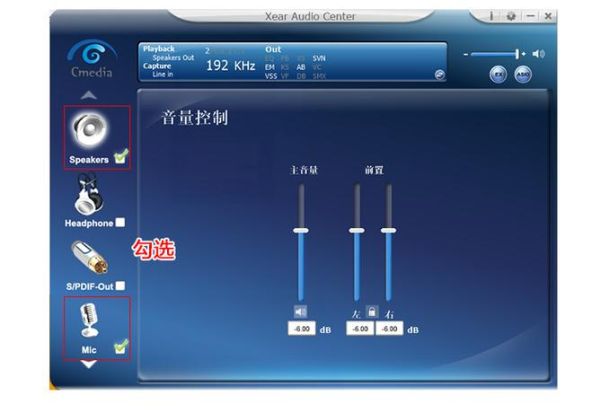The image size is (600, 413).
Task: Select the Mic device icon
Action: click(89, 322)
